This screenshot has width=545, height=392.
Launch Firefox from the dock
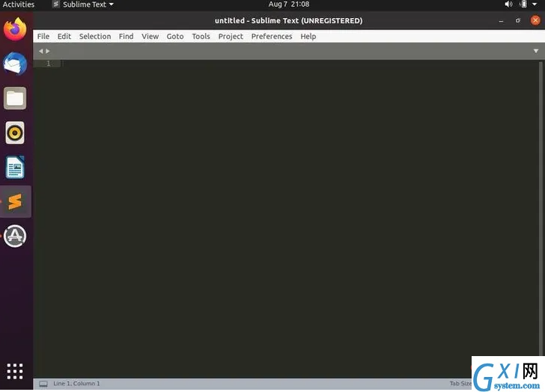click(15, 29)
